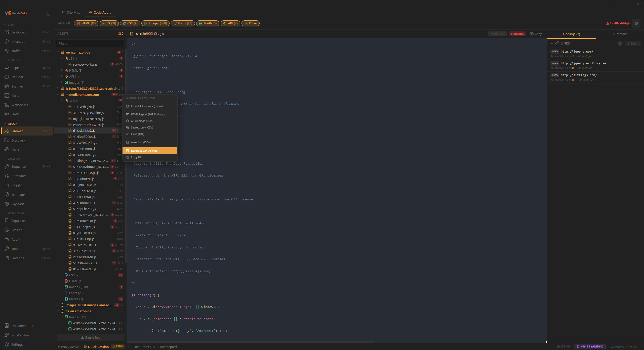Open Code Audit settings gear
644x350 pixels.
tap(636, 23)
